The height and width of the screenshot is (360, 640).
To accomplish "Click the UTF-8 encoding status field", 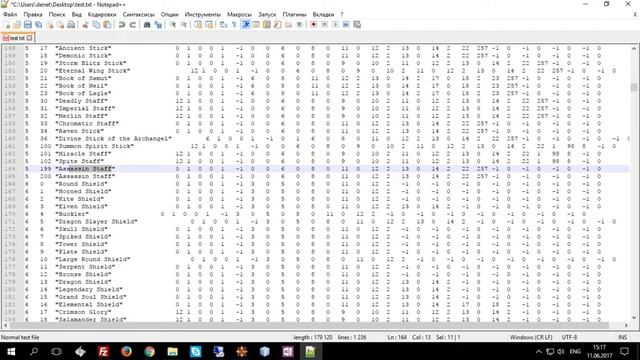I will click(x=569, y=338).
